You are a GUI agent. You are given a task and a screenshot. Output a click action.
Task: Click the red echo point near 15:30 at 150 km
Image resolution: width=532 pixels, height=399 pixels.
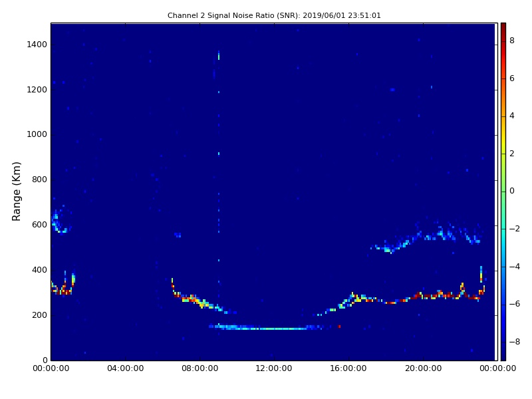339,327
